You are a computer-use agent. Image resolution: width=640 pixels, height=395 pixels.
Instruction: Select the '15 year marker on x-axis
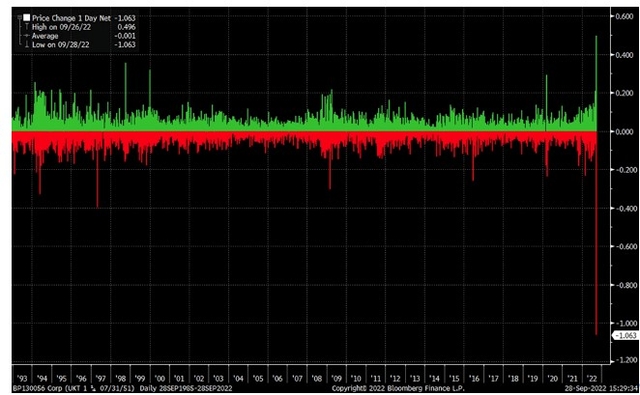[454, 378]
